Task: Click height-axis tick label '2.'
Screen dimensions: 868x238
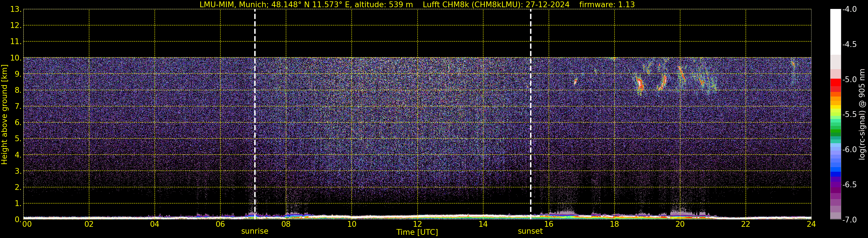Action: tap(18, 188)
